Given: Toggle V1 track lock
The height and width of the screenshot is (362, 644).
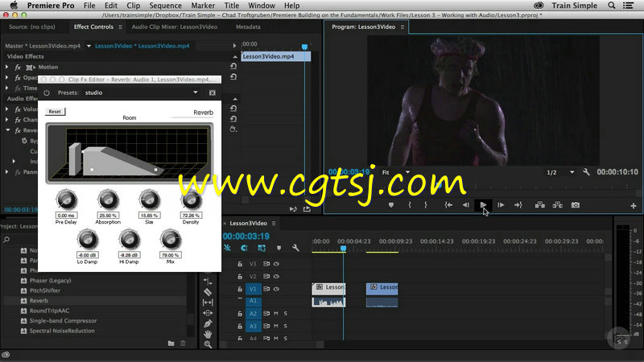Looking at the screenshot, I should (x=240, y=289).
